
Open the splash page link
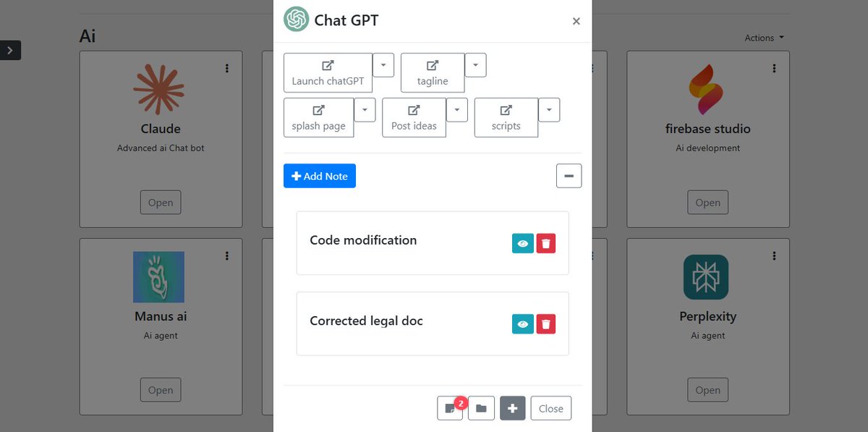click(318, 117)
